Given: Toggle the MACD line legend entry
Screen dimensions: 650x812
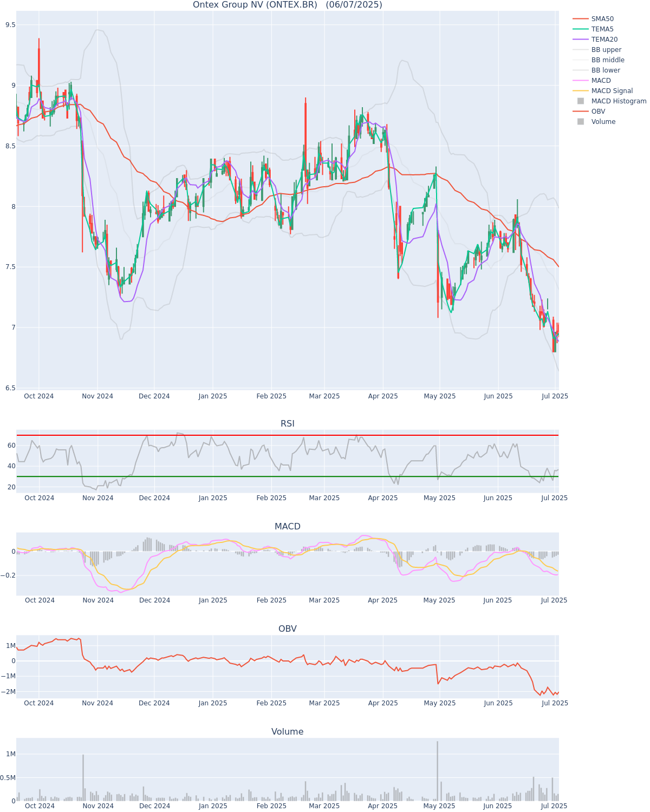Looking at the screenshot, I should [x=591, y=81].
